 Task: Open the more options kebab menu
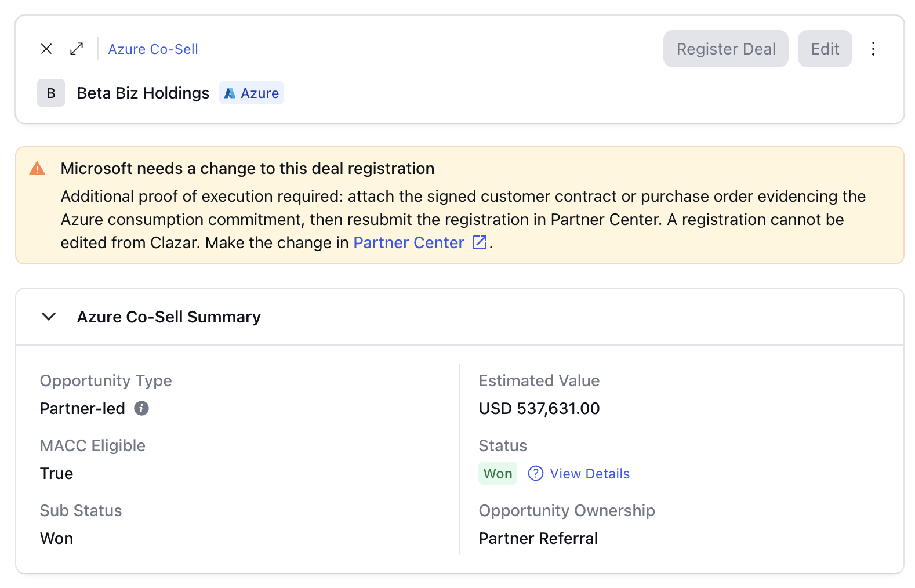pos(873,49)
